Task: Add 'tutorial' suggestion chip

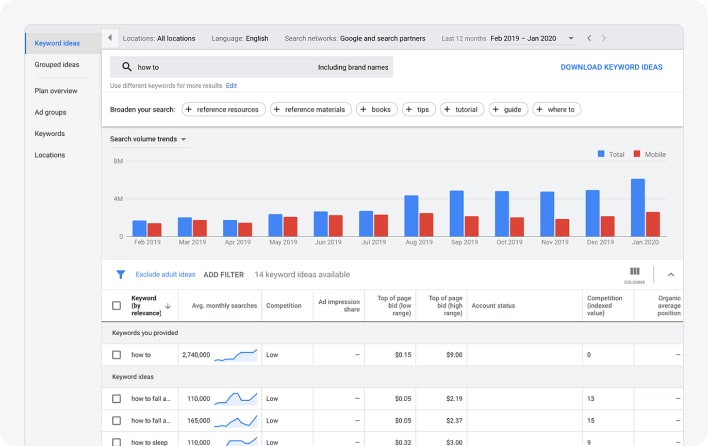Action: 462,109
